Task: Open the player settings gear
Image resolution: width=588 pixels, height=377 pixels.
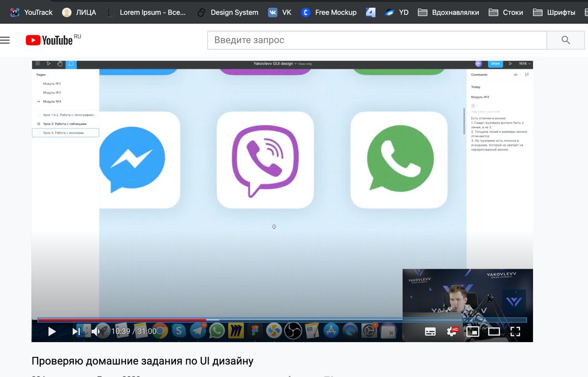Action: (452, 332)
